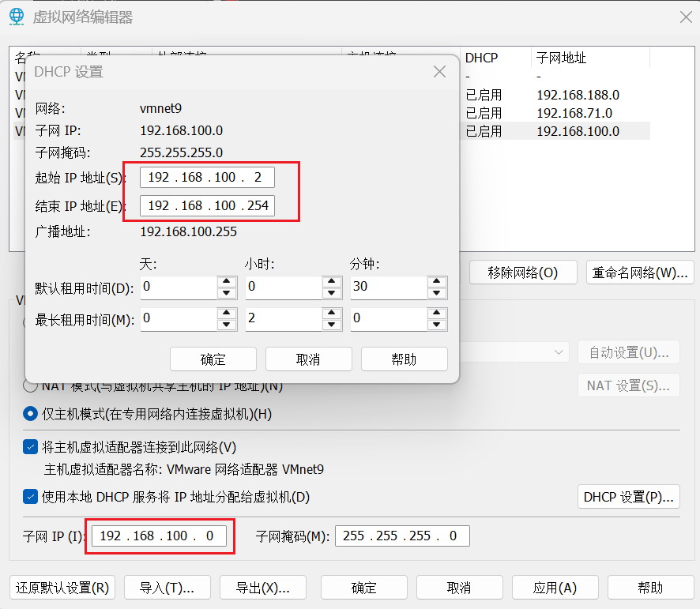The image size is (700, 609).
Task: Close the DHCP 设置 dialog
Action: pos(439,72)
